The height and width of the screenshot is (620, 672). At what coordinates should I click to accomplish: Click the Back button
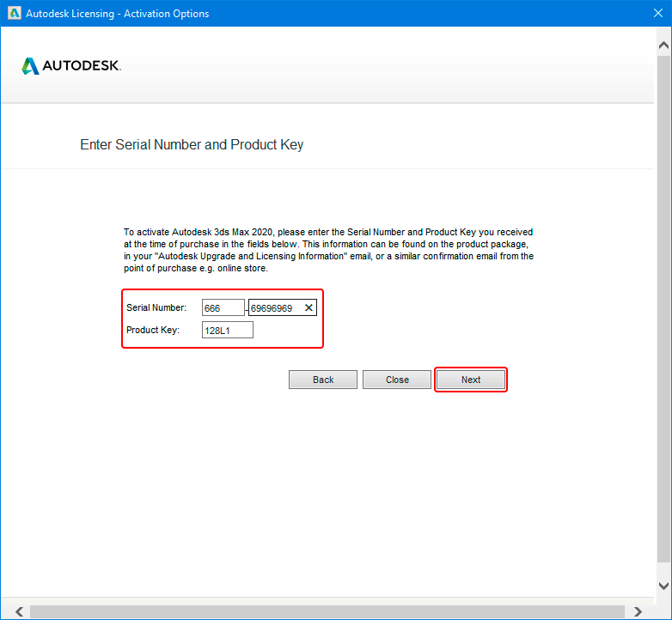[x=323, y=380]
